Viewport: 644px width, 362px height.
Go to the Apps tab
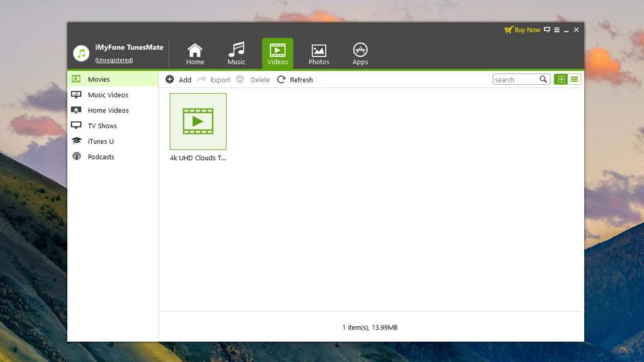point(360,54)
